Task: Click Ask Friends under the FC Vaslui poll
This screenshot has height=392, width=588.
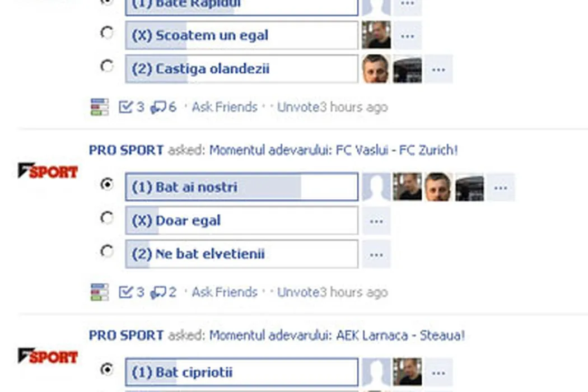Action: pos(225,292)
